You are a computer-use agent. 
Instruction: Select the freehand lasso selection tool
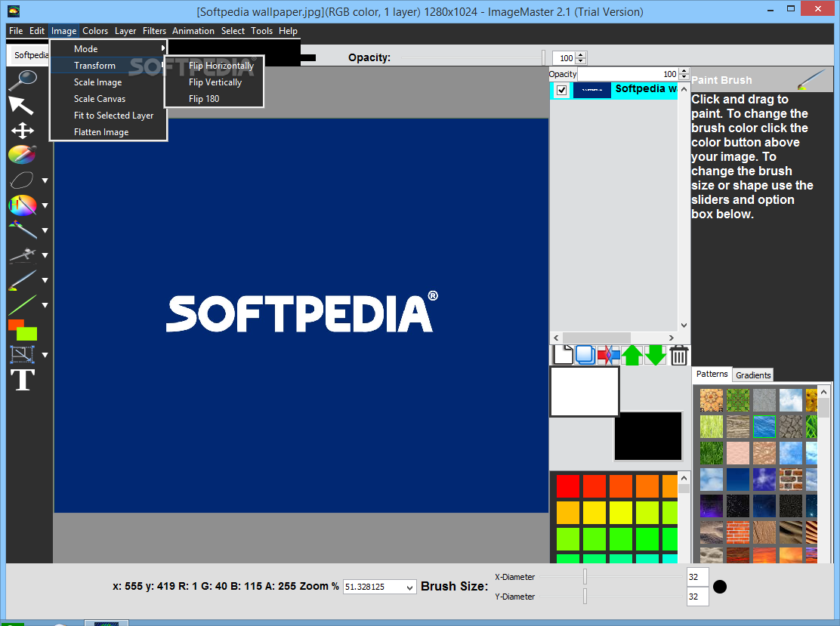tap(21, 180)
